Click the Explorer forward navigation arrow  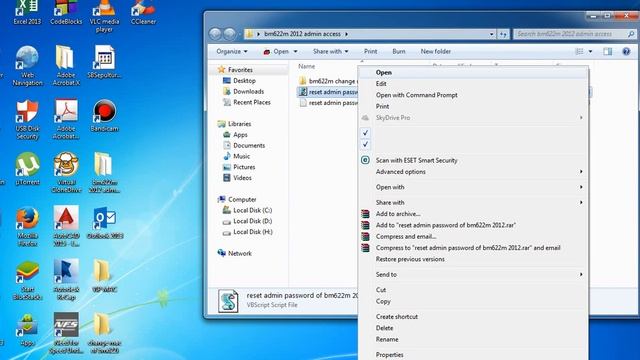tap(229, 34)
